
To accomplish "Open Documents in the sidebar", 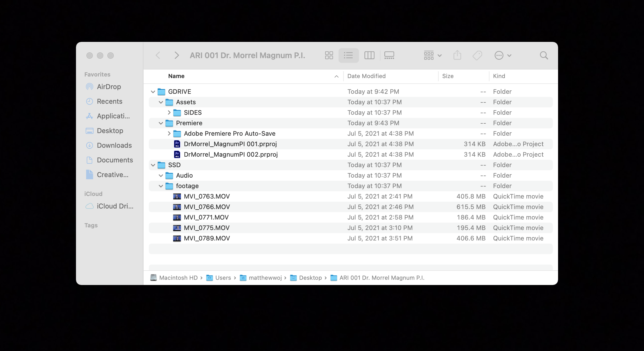I will [115, 160].
